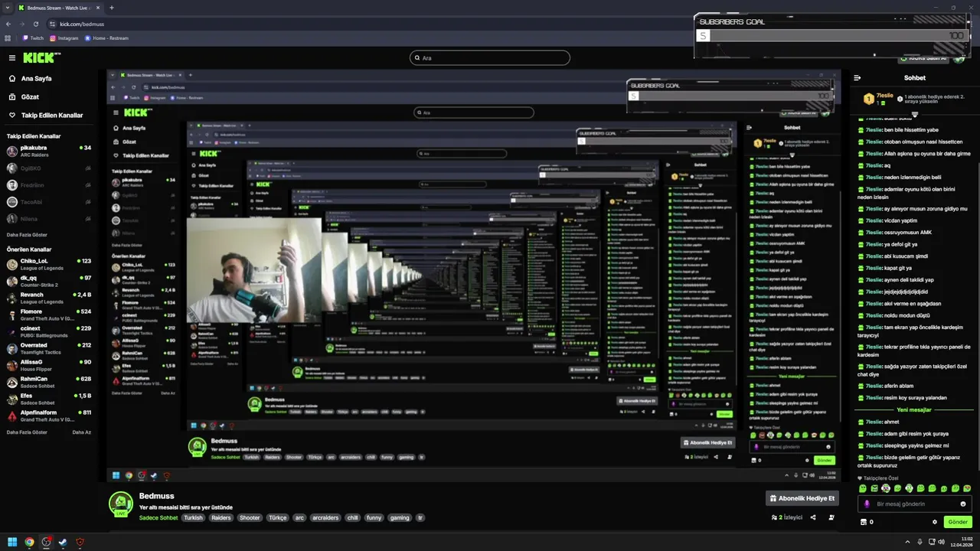Show hidden system tray icons

click(x=907, y=542)
